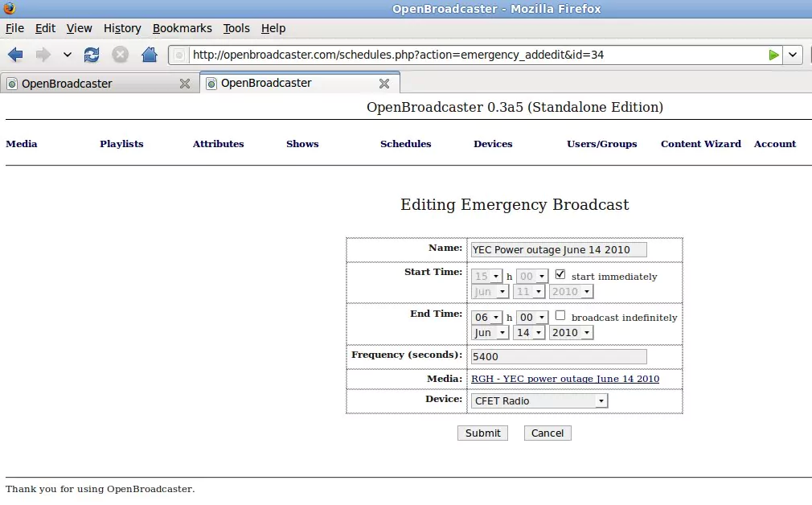This screenshot has height=505, width=812.
Task: Cancel editing the emergency broadcast
Action: [x=547, y=433]
